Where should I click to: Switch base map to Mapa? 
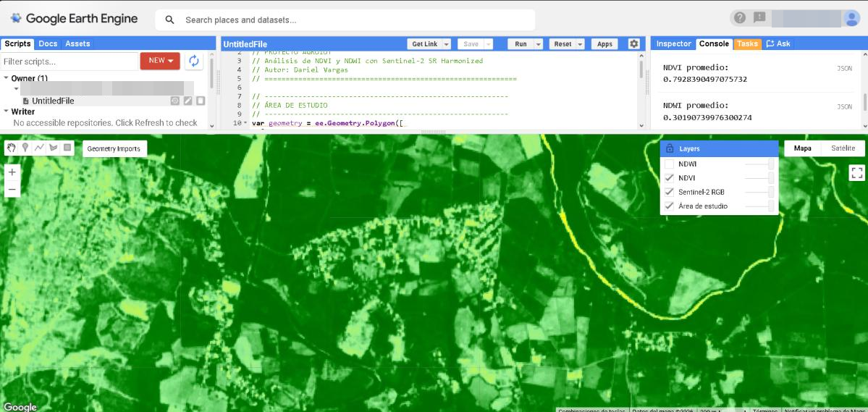[803, 148]
